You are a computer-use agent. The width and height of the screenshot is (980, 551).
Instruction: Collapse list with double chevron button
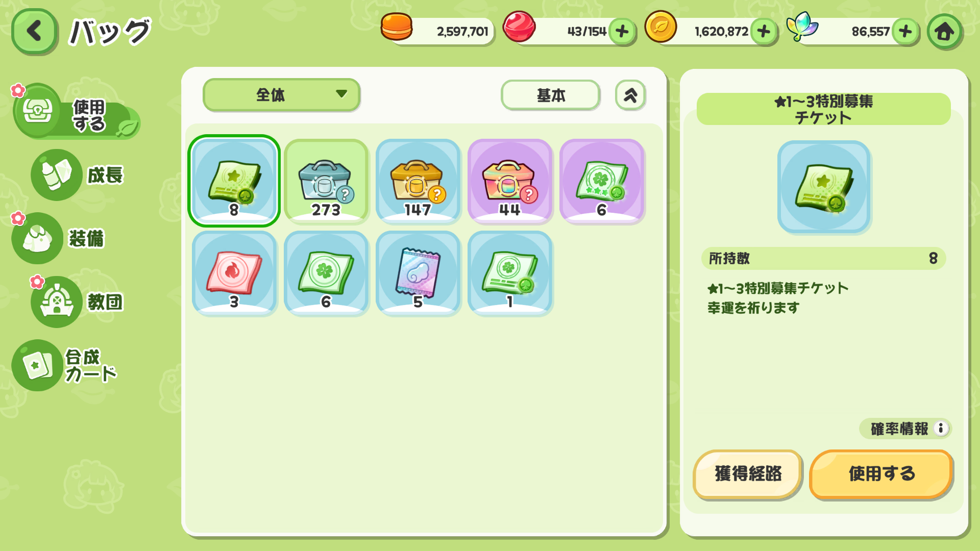pyautogui.click(x=630, y=95)
